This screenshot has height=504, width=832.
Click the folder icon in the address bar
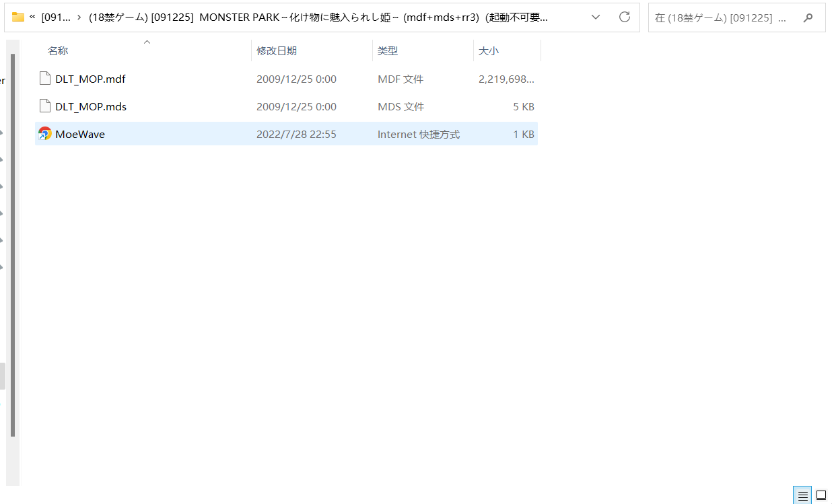click(18, 17)
